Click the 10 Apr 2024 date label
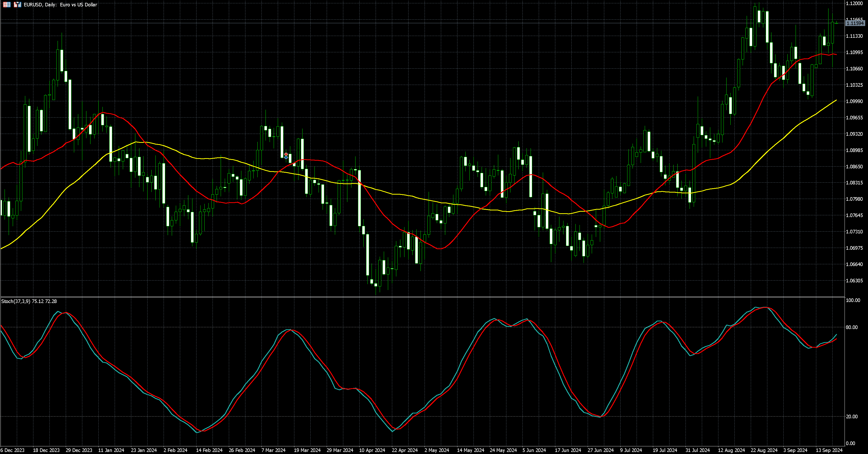The width and height of the screenshot is (868, 454). [372, 450]
